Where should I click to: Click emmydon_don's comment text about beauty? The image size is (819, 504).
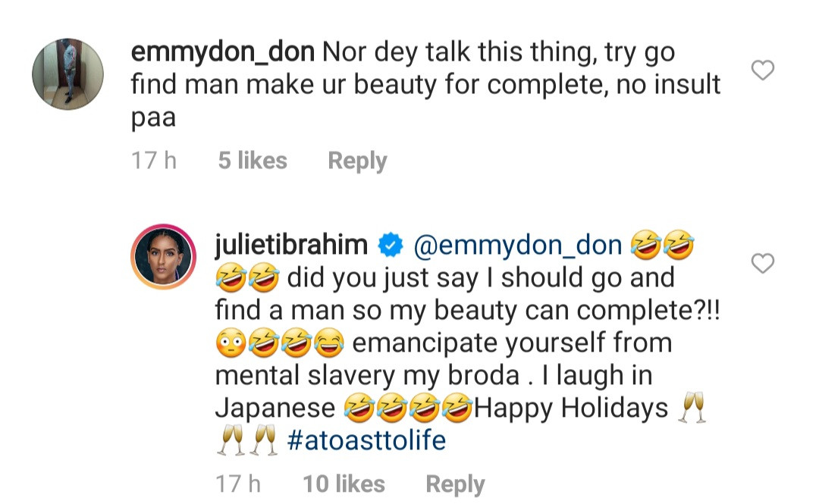425,85
